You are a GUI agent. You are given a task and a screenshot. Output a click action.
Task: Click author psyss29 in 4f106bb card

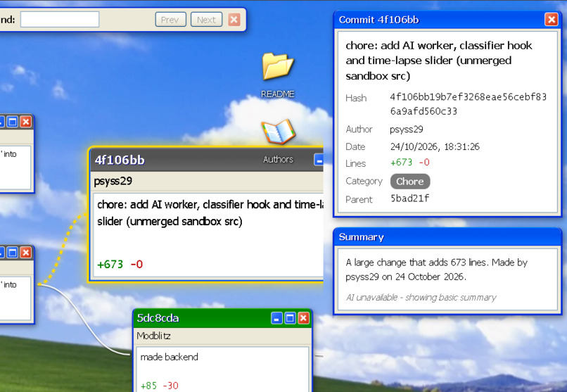(113, 181)
